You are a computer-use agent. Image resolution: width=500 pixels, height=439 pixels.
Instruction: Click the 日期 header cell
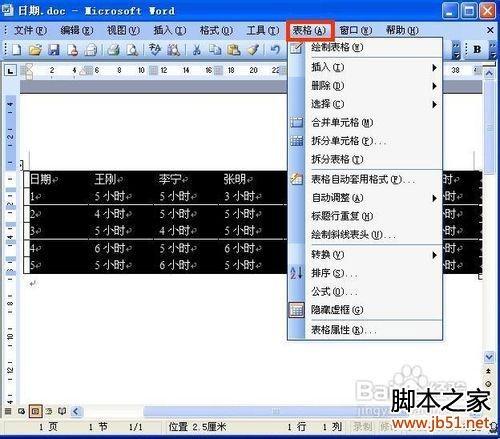(57, 179)
